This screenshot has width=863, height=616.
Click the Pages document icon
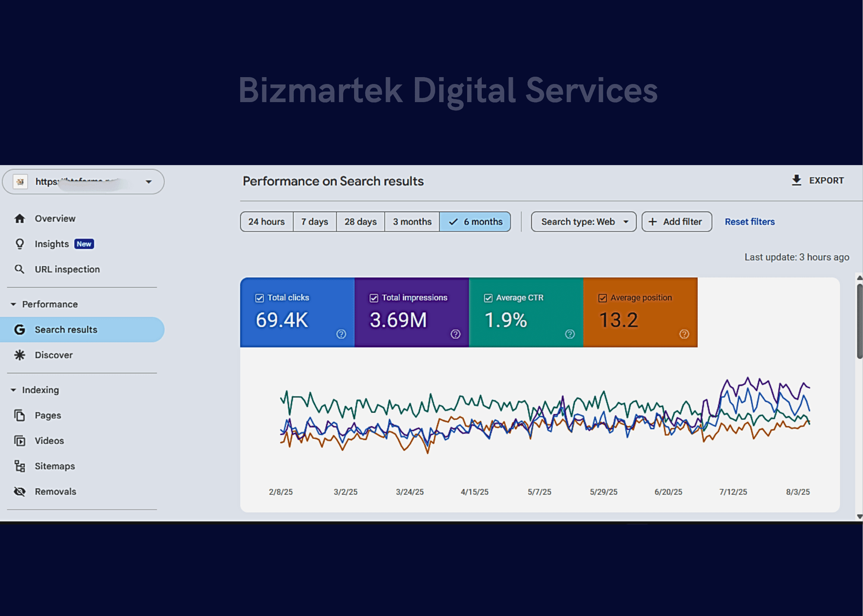pos(19,415)
